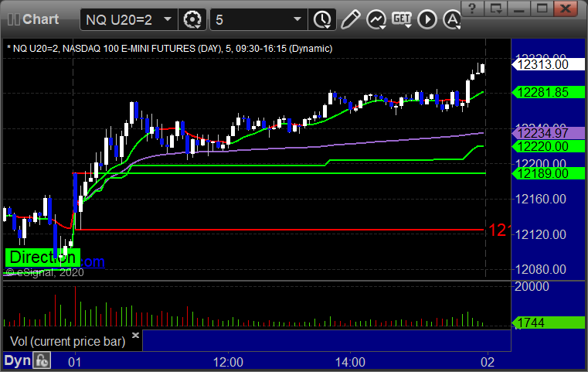Click the Vol (current price bar) label
This screenshot has height=372, width=588.
(x=67, y=342)
